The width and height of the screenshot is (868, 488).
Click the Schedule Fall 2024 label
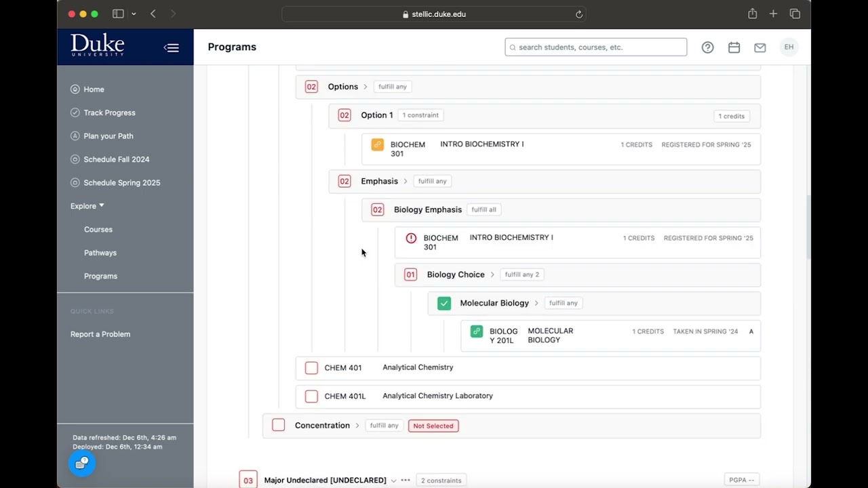[x=117, y=159]
